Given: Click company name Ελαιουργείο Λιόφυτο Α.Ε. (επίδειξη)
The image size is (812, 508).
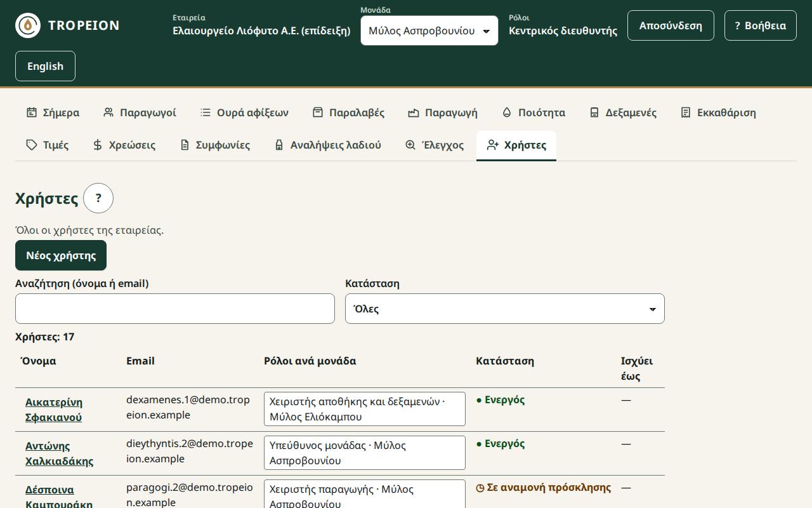Looking at the screenshot, I should (261, 30).
